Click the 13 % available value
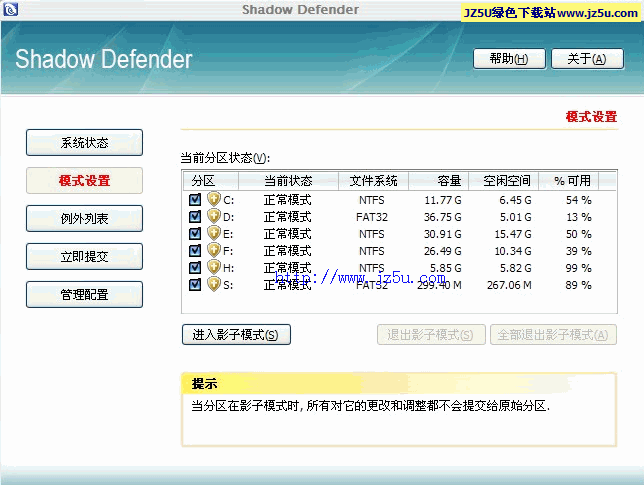The height and width of the screenshot is (485, 644). pos(578,217)
